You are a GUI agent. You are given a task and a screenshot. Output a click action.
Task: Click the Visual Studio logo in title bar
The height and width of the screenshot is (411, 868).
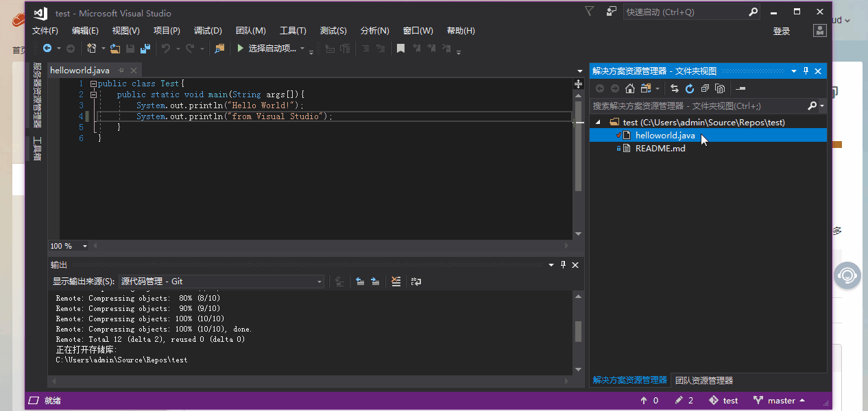[40, 13]
